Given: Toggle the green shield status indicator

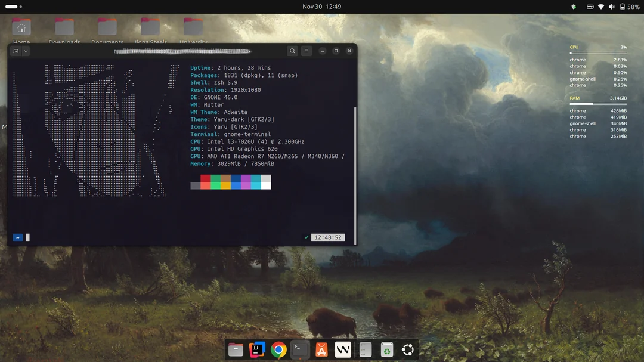Looking at the screenshot, I should [573, 7].
